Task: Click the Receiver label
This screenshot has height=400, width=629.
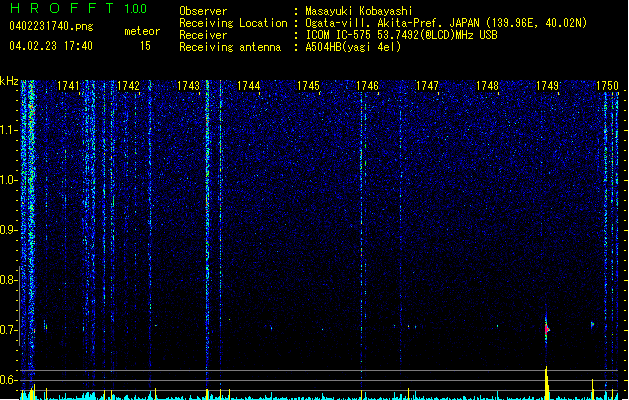Action: (x=203, y=35)
